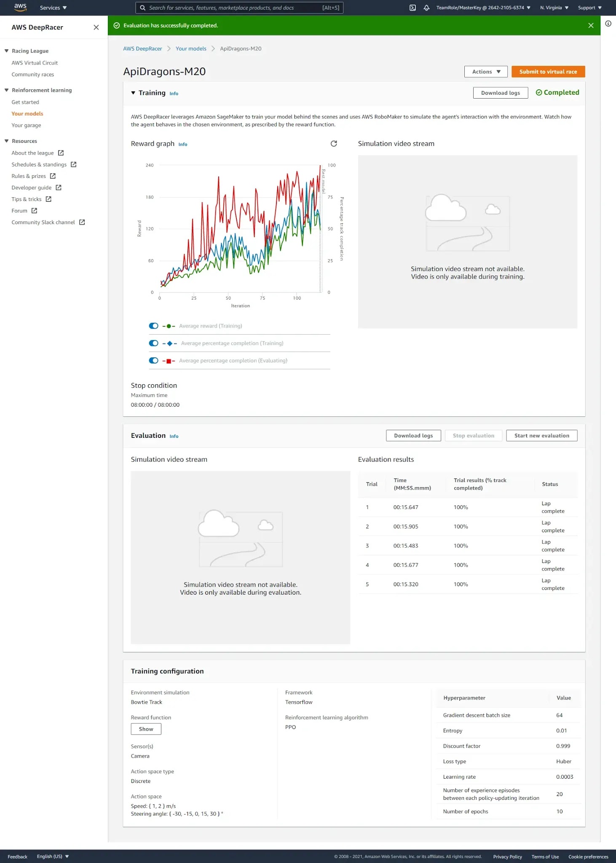
Task: Show the reward function
Action: [146, 729]
